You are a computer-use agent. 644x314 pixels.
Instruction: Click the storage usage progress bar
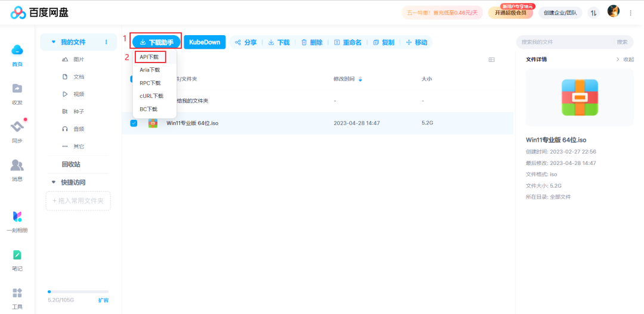click(70, 292)
